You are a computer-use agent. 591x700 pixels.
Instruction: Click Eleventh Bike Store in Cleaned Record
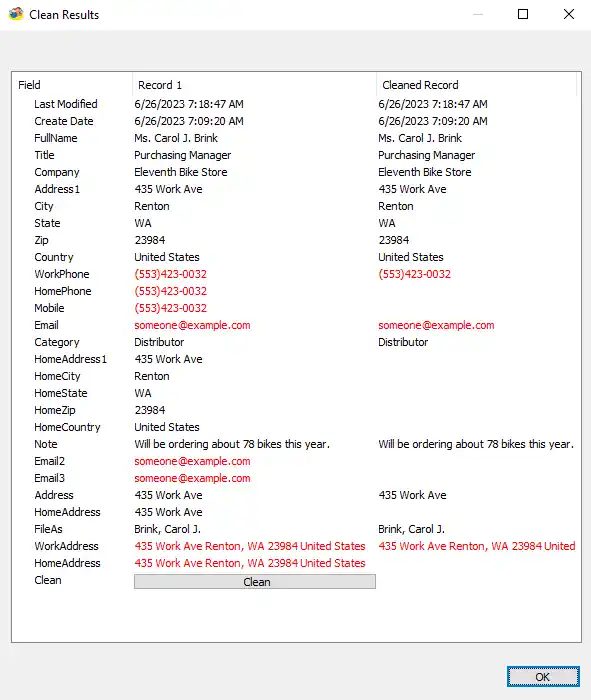point(425,172)
